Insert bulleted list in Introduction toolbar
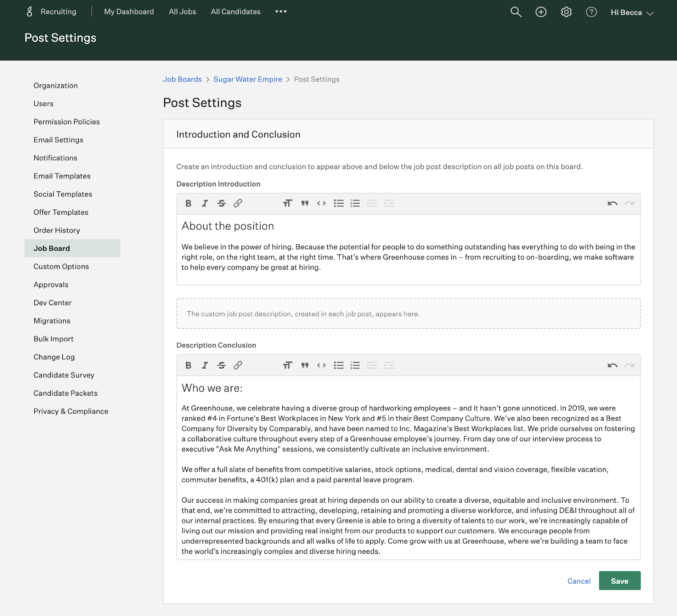Image resolution: width=677 pixels, height=616 pixels. [x=338, y=203]
